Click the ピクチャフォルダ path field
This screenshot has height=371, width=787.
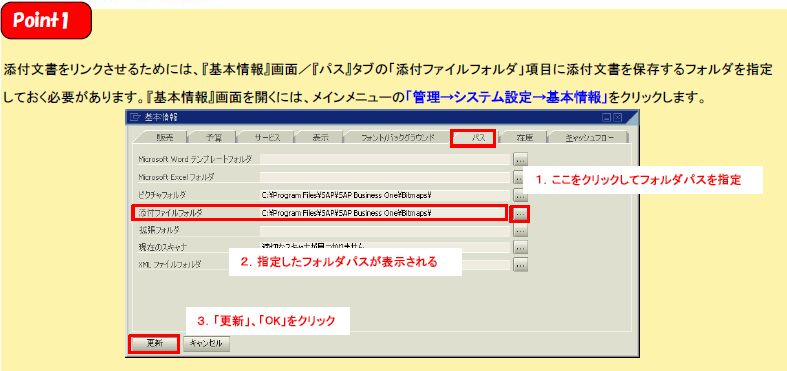pos(385,195)
